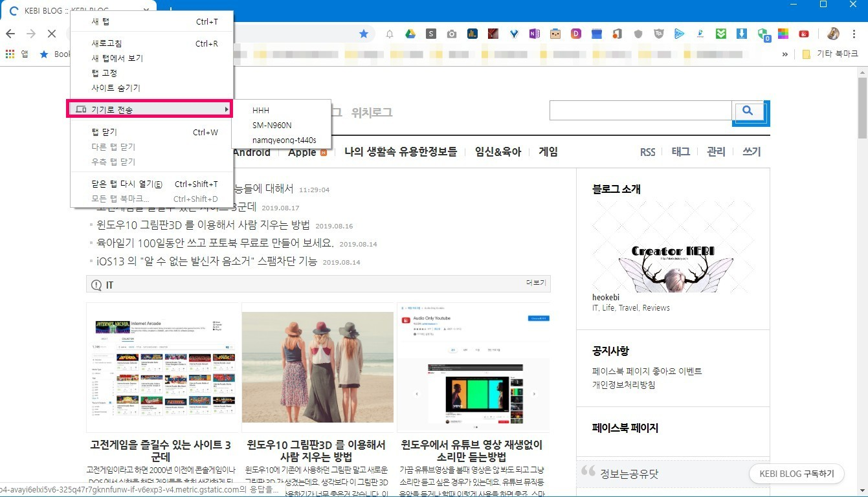Image resolution: width=868 pixels, height=497 pixels.
Task: Click the gray shield extension icon
Action: [x=638, y=34]
